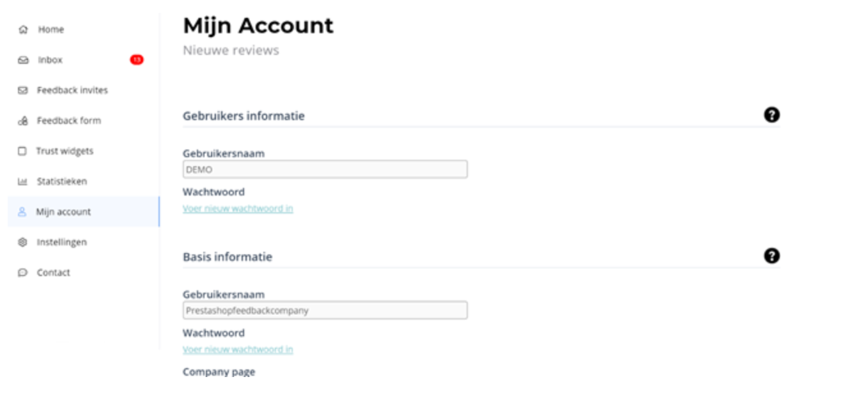Open the Instellingen menu item
The height and width of the screenshot is (409, 868).
(x=61, y=242)
